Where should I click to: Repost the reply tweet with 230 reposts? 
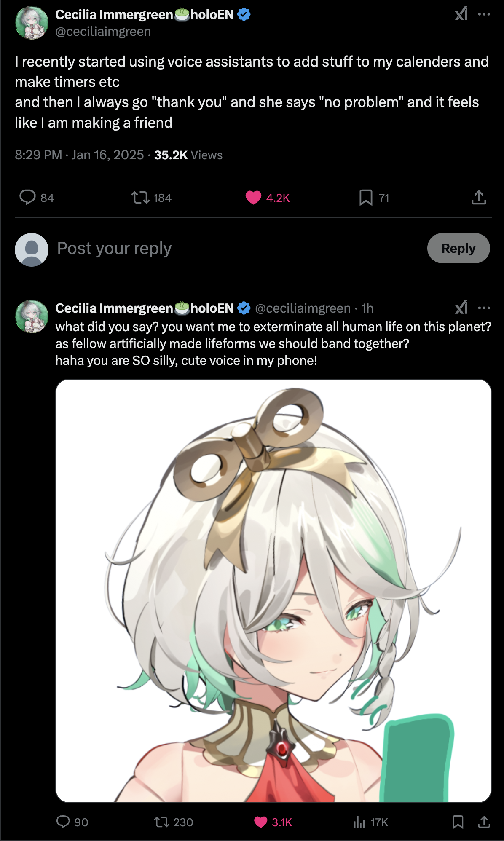coord(161,822)
